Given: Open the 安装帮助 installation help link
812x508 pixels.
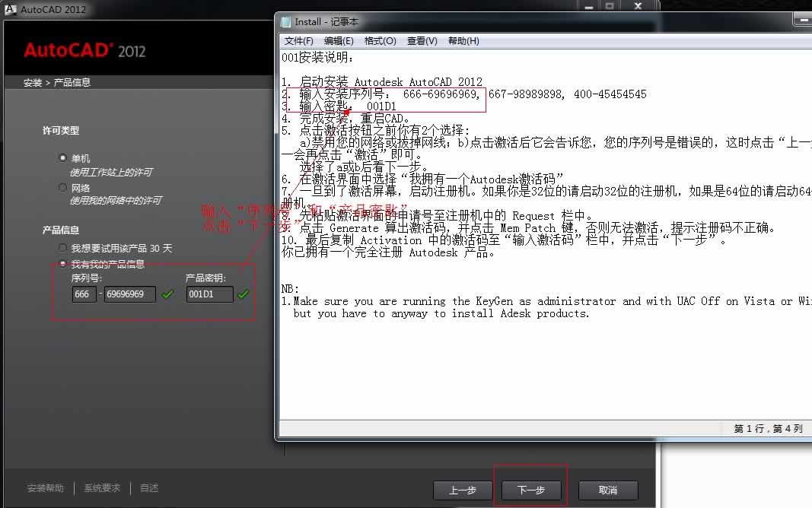Looking at the screenshot, I should pos(47,487).
